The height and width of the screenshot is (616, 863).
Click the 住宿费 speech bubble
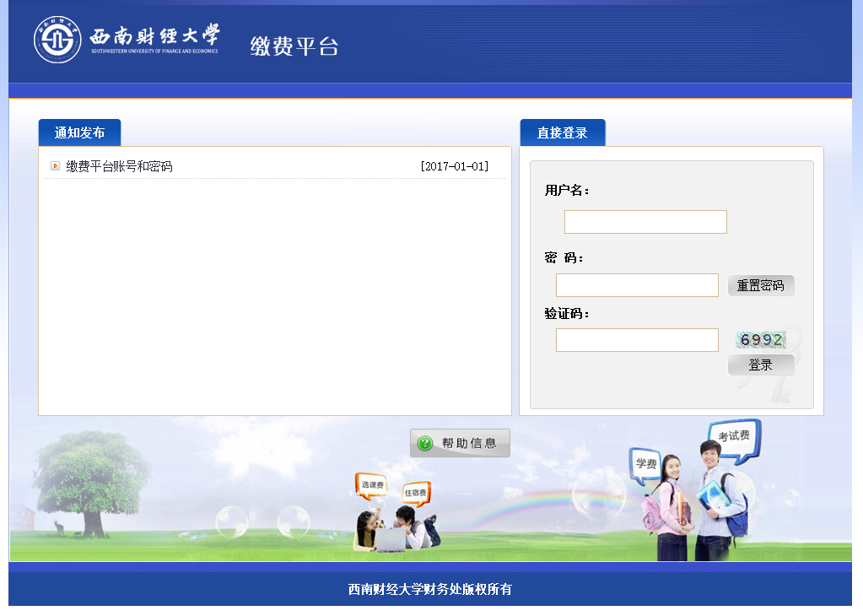coord(416,492)
